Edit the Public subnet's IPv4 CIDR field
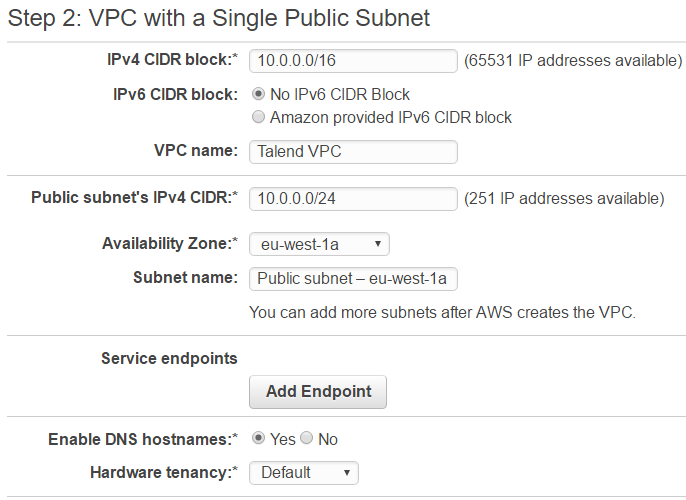The width and height of the screenshot is (686, 500). pos(353,198)
